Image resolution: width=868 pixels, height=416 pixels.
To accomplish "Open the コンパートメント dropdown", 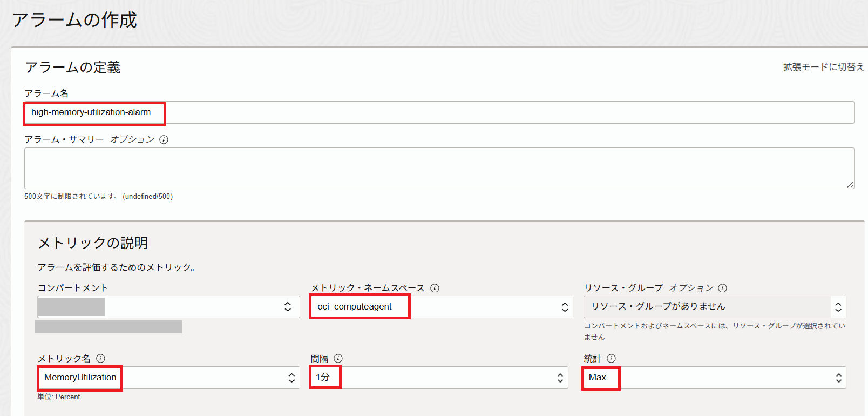I will tap(168, 307).
